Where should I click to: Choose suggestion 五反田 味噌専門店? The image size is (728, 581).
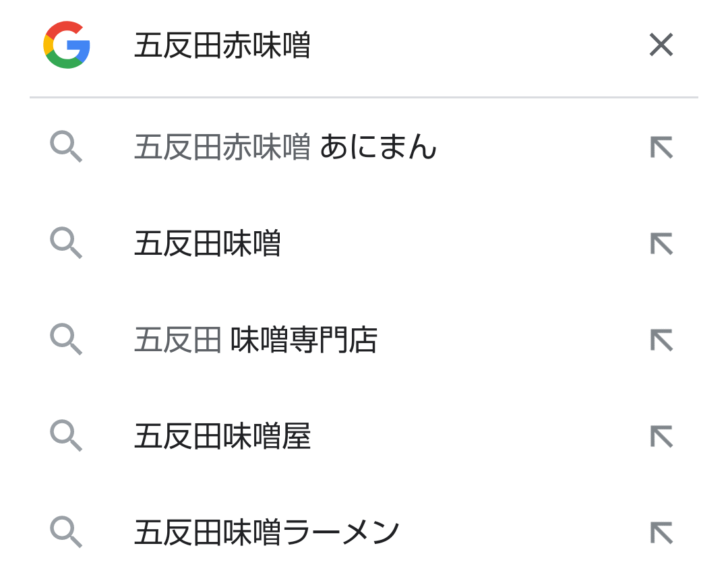(x=255, y=340)
